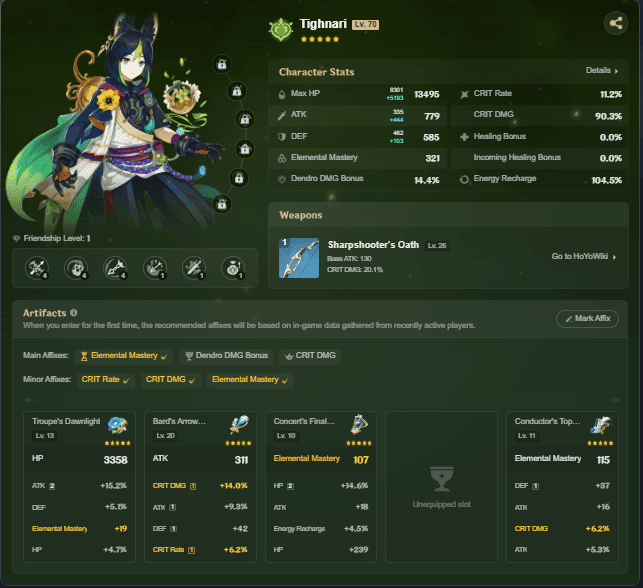The width and height of the screenshot is (643, 588).
Task: Click the Energy Recharge stat icon
Action: coord(464,179)
